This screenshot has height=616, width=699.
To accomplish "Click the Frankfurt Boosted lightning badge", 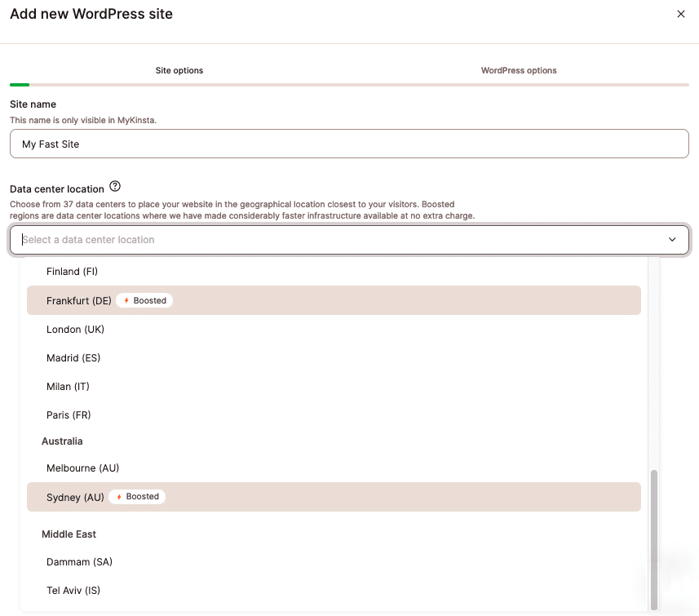I will click(x=144, y=301).
